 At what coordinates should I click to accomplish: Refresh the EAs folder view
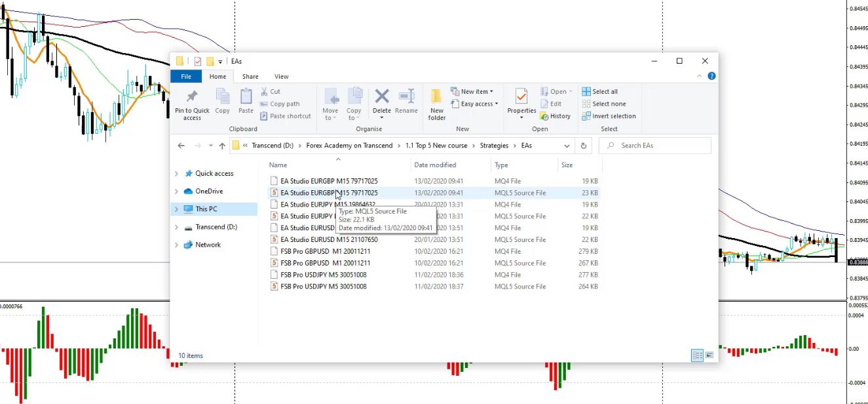tap(583, 145)
